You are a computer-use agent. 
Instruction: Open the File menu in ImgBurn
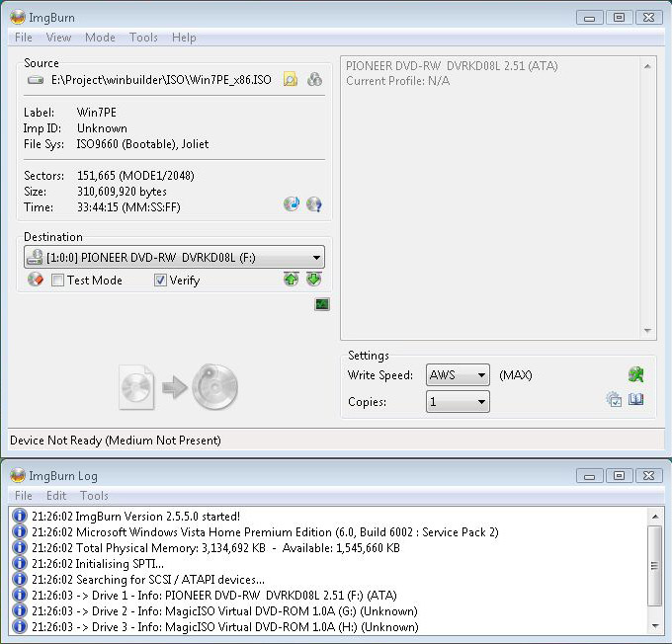tap(24, 38)
